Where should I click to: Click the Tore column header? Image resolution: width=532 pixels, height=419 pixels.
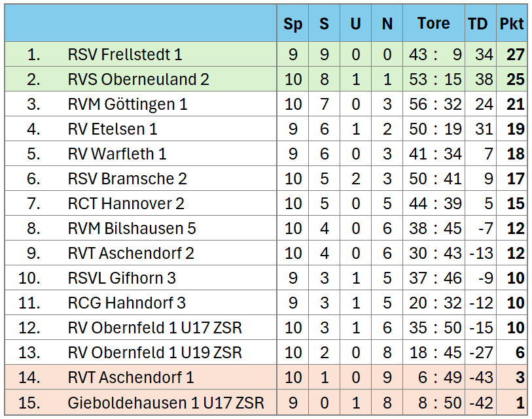pyautogui.click(x=434, y=24)
